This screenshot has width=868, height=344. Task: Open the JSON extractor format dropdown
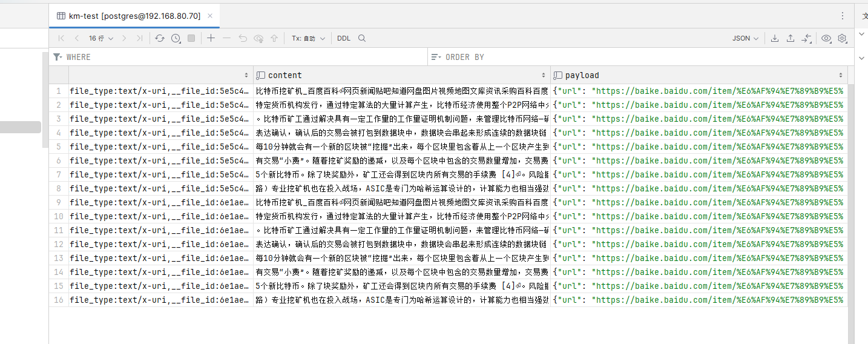pyautogui.click(x=745, y=38)
